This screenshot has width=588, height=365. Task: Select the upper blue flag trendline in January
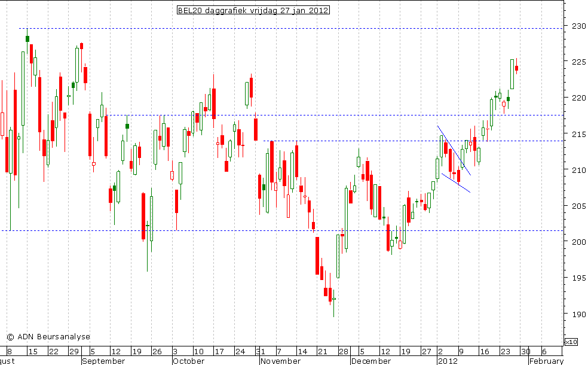point(454,151)
